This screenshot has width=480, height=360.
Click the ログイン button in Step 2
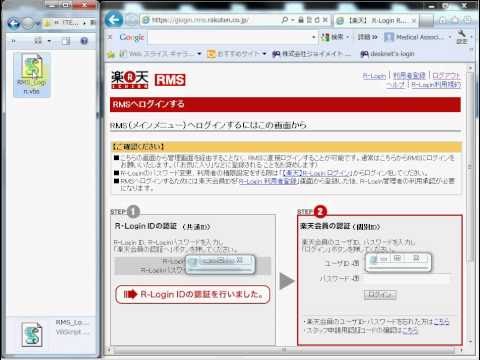coord(380,294)
